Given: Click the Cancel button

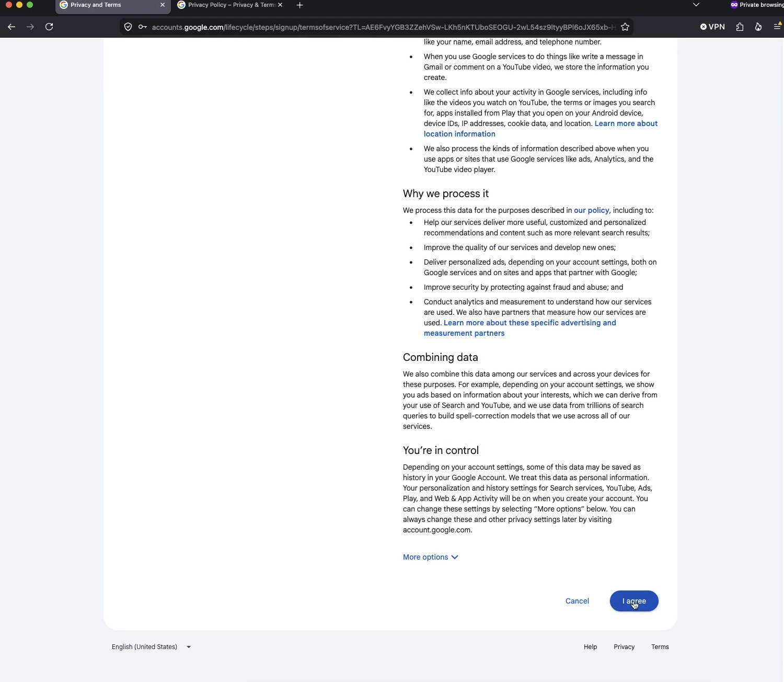Looking at the screenshot, I should (577, 601).
